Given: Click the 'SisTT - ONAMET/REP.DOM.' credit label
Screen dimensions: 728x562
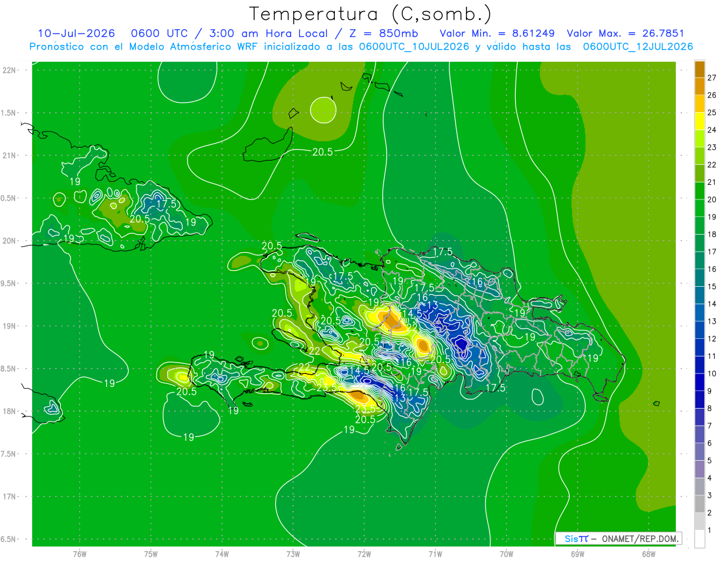Looking at the screenshot, I should (618, 538).
